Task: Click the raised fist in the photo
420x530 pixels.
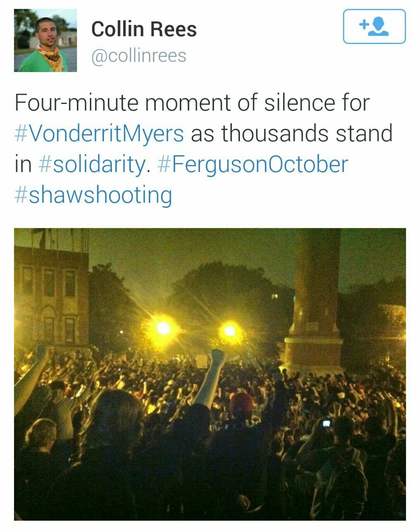Action: click(x=217, y=357)
